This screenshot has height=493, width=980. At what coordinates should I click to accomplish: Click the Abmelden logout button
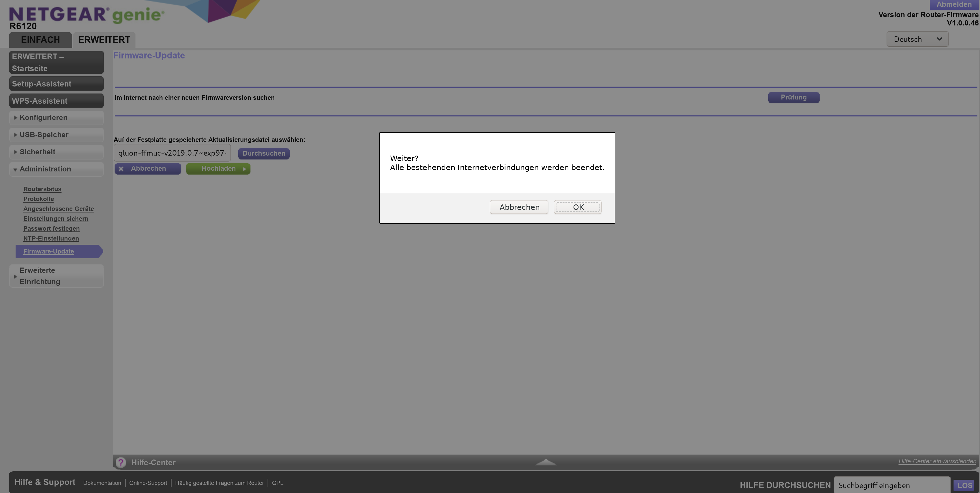pyautogui.click(x=953, y=5)
